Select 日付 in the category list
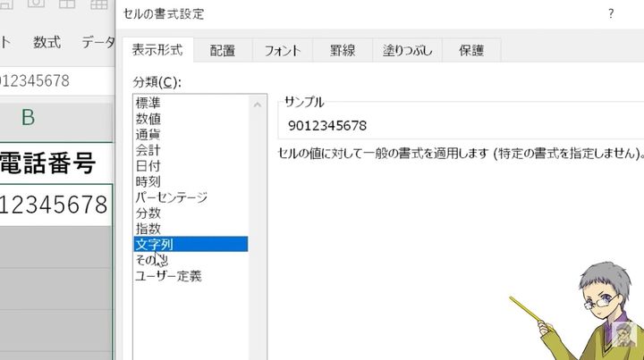644x360 pixels. click(191, 166)
